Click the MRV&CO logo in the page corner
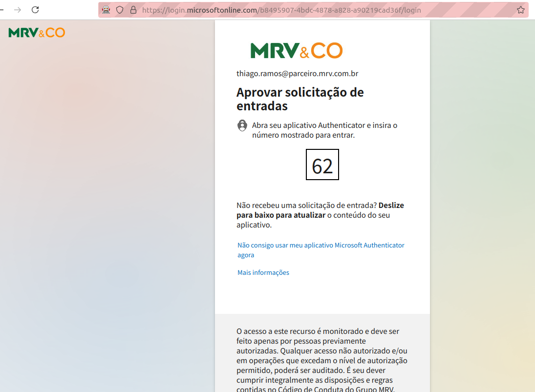 37,33
